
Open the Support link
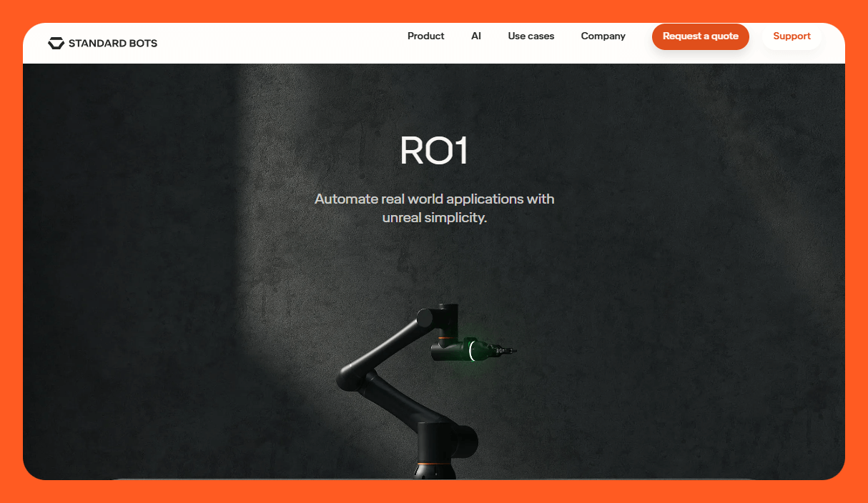791,36
